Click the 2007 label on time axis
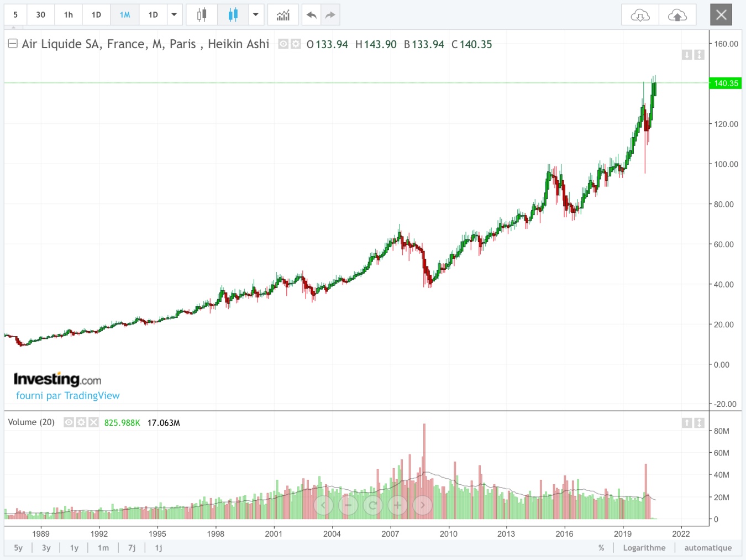Viewport: 746px width, 560px height. point(390,534)
